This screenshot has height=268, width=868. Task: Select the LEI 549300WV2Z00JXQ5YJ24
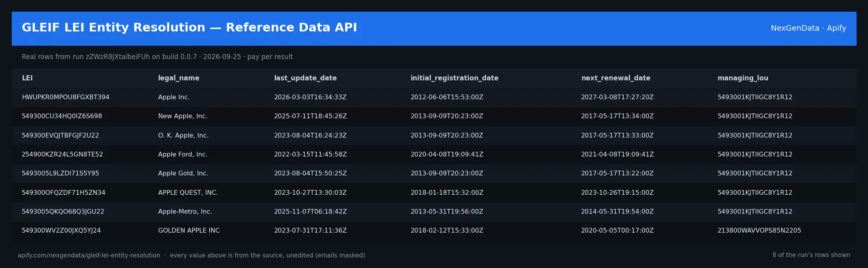click(61, 230)
